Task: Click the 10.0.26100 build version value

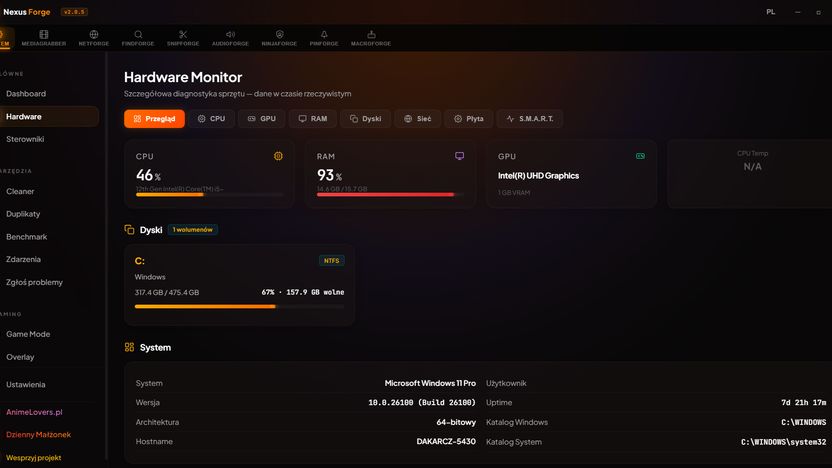Action: pos(422,403)
